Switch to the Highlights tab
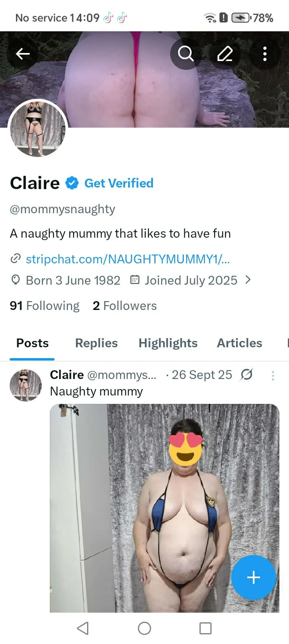Image resolution: width=289 pixels, height=644 pixels. pyautogui.click(x=168, y=343)
